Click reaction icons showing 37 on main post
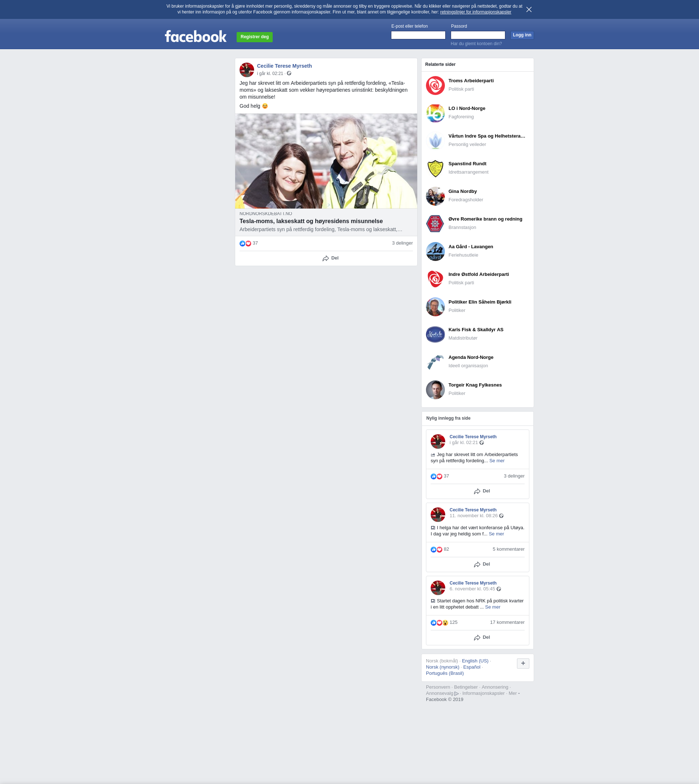 tap(245, 243)
